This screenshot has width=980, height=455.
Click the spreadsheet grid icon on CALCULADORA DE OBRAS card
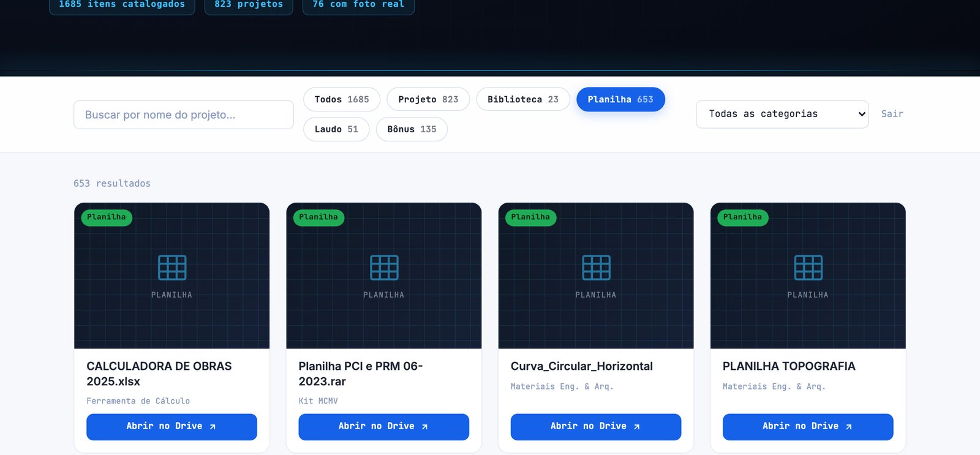172,268
